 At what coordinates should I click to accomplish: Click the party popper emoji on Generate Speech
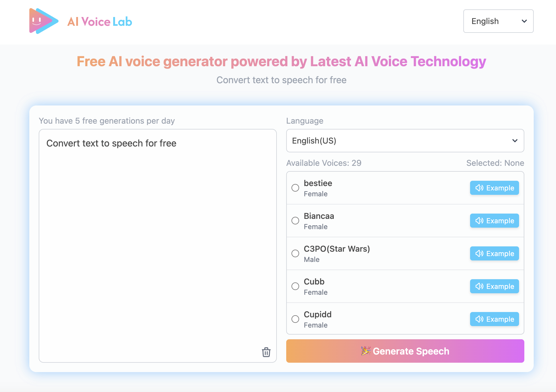[365, 351]
